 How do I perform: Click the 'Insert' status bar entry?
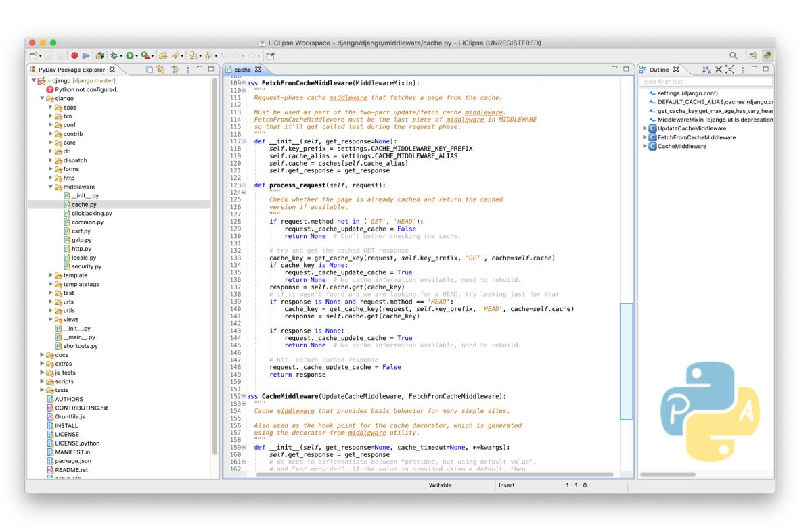[506, 485]
